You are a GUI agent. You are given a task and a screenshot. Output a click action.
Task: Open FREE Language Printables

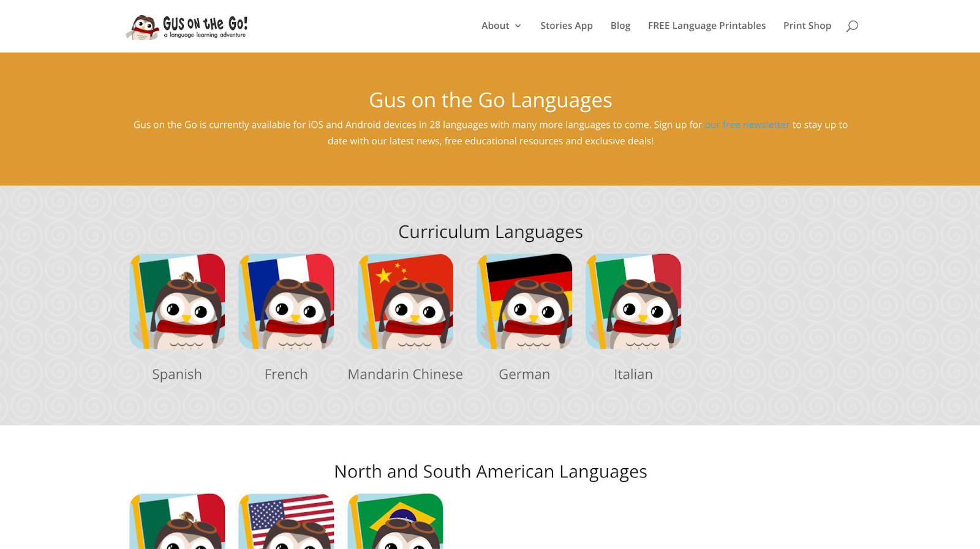(x=707, y=26)
